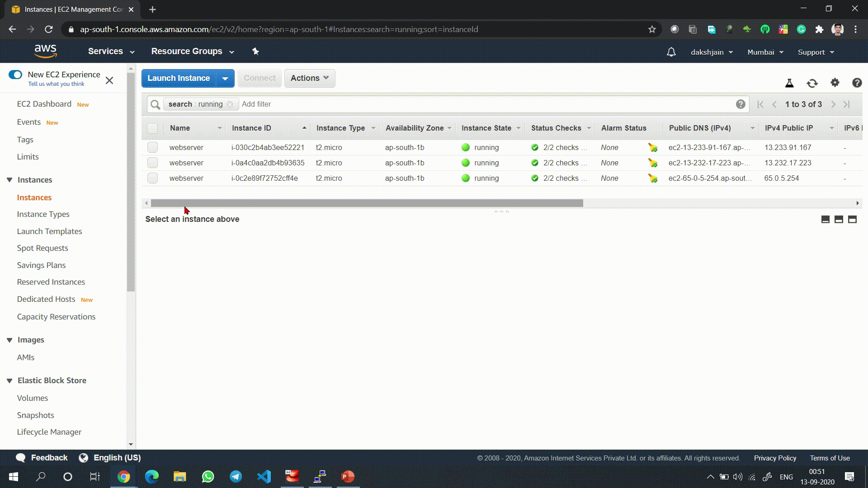Screen dimensions: 868x488
Task: Open the Chrome extensions puzzle icon
Action: 819,29
